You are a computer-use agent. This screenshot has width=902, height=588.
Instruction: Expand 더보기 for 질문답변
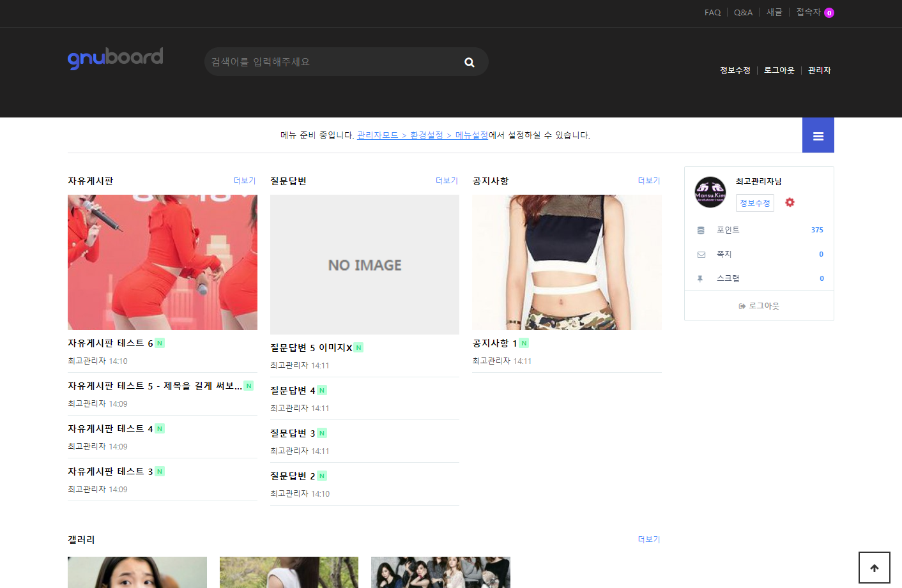447,181
